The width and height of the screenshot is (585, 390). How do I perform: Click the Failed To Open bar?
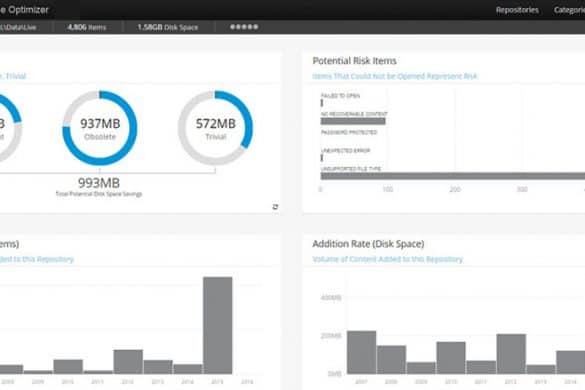coord(322,103)
